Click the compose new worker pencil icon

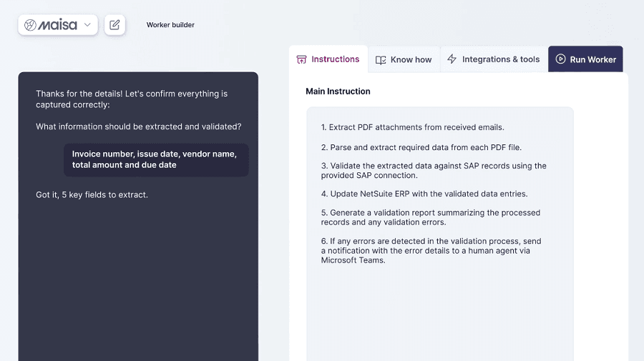114,25
